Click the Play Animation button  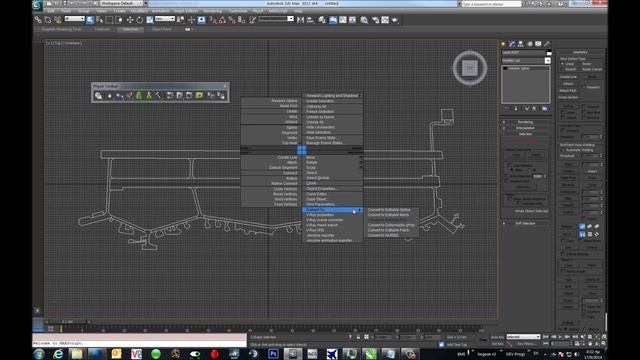[560, 337]
